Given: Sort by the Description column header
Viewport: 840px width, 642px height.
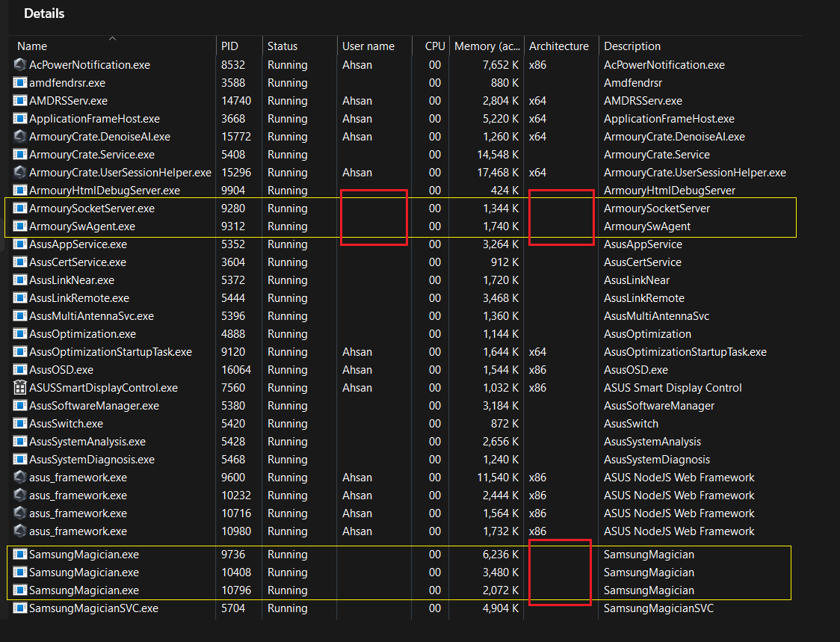Looking at the screenshot, I should coord(632,46).
